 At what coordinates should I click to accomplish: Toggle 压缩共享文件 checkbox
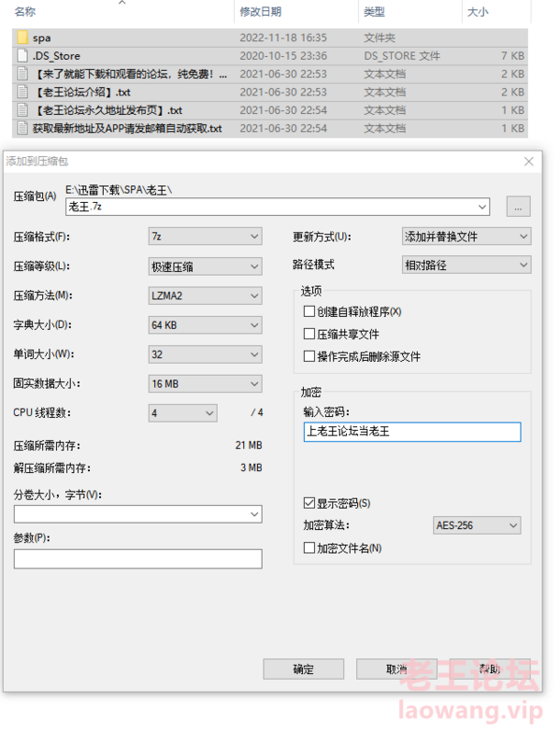click(309, 334)
